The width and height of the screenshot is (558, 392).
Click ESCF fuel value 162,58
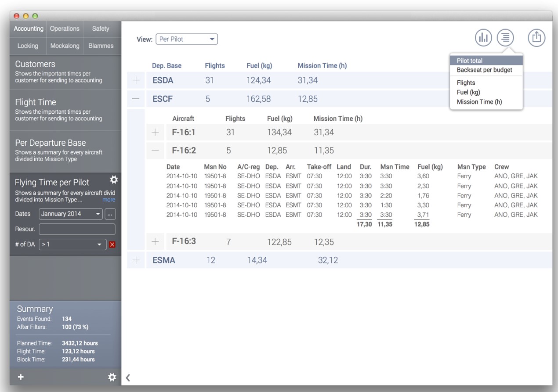coord(259,99)
